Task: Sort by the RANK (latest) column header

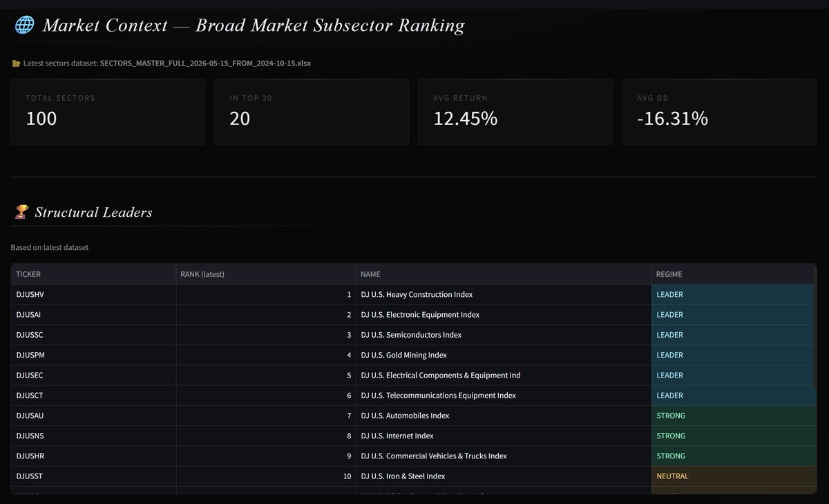Action: [266, 274]
